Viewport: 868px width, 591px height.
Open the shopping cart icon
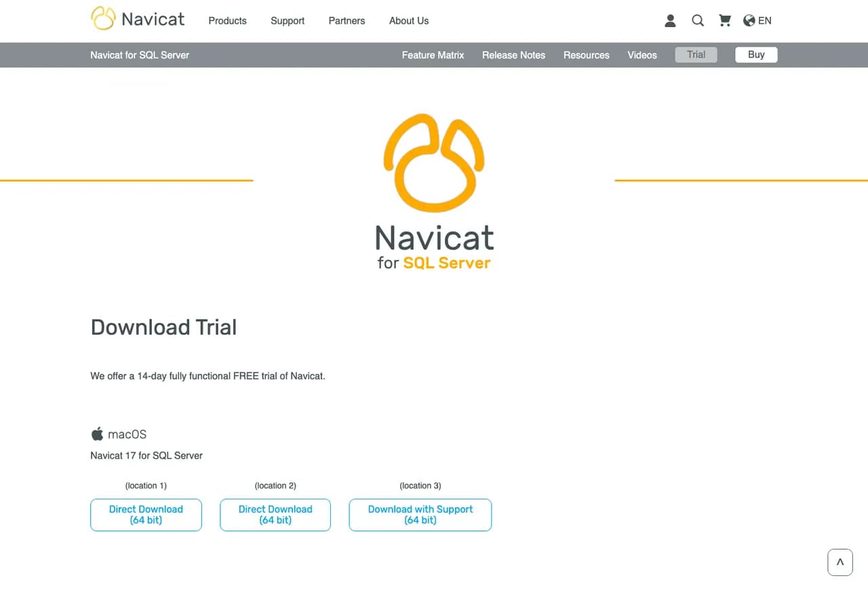click(725, 21)
